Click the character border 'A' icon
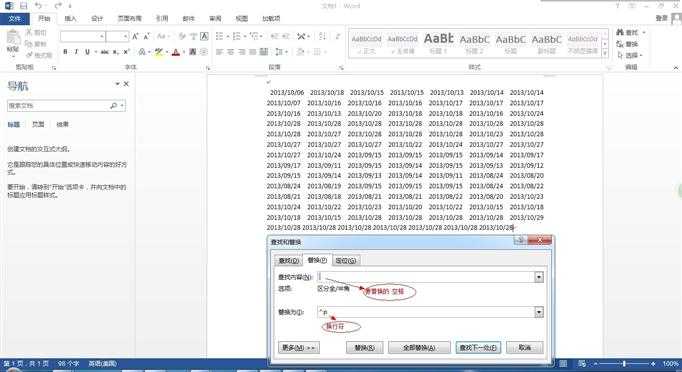 [204, 37]
